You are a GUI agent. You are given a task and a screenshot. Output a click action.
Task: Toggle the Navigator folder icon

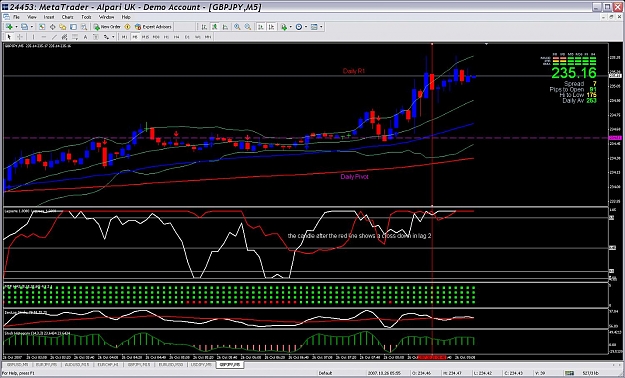[x=63, y=27]
